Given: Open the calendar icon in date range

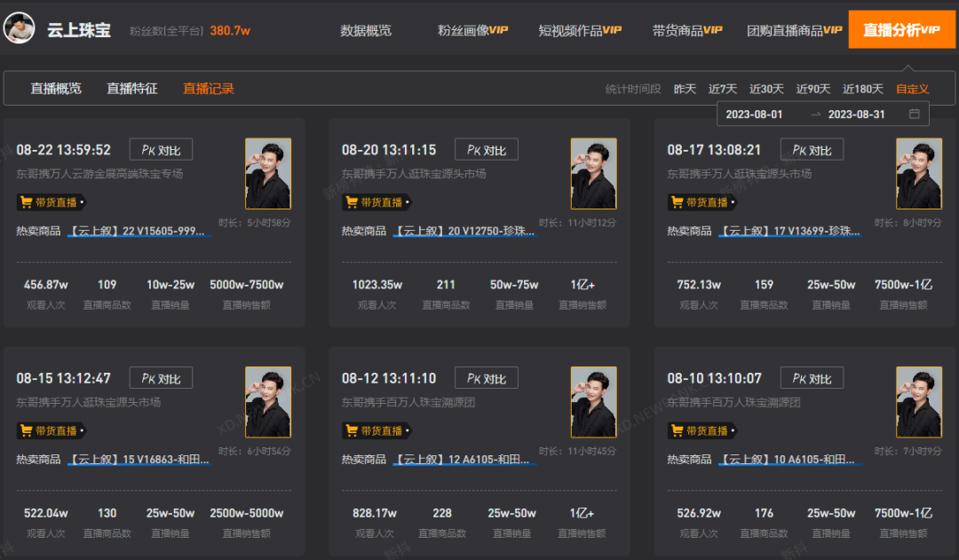Looking at the screenshot, I should coord(914,114).
